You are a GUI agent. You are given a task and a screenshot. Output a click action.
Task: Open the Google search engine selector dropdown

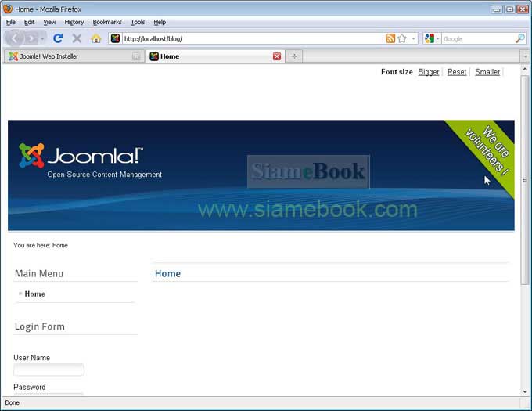(x=432, y=38)
